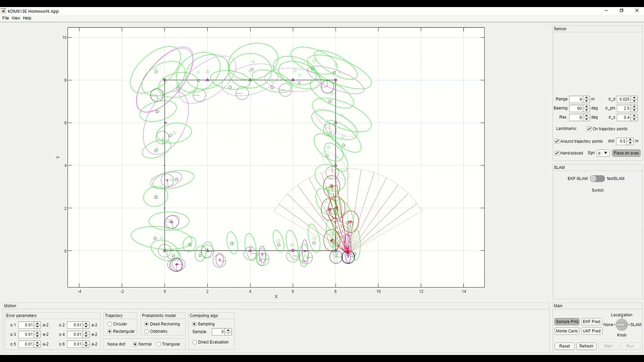Restore down the app window
644x362 pixels.
click(621, 11)
